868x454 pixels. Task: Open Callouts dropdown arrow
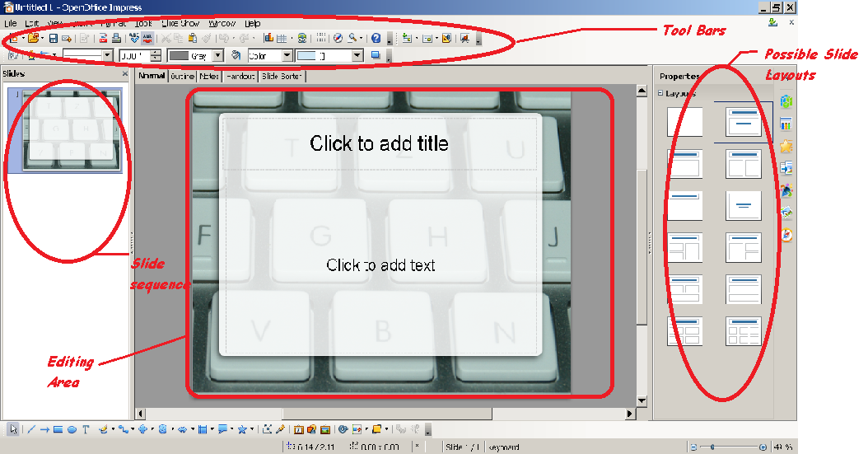(x=231, y=429)
